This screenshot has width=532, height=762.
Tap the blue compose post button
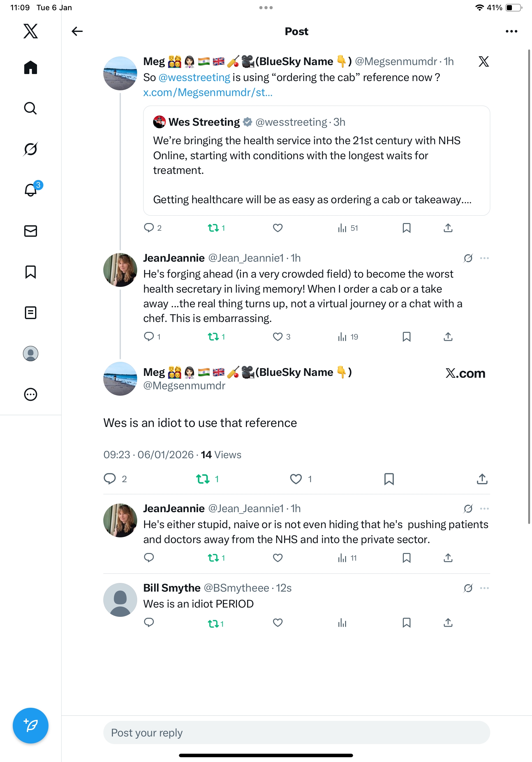[x=31, y=726]
